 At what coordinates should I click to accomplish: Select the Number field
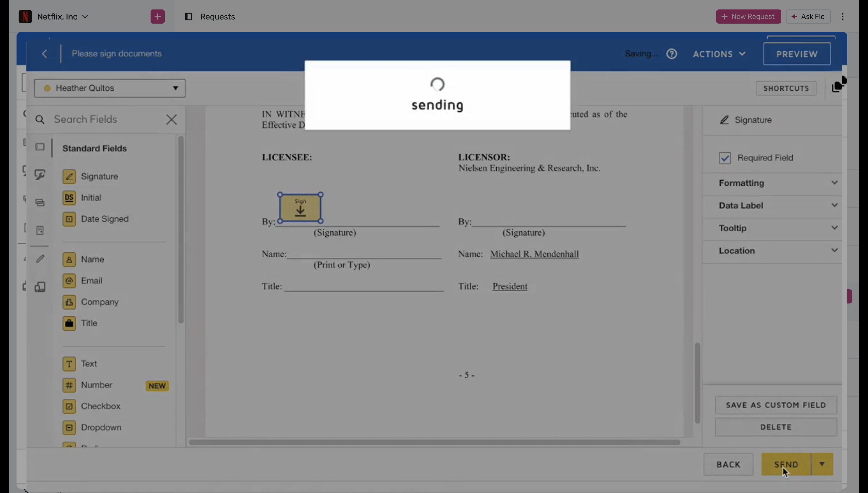click(x=87, y=385)
